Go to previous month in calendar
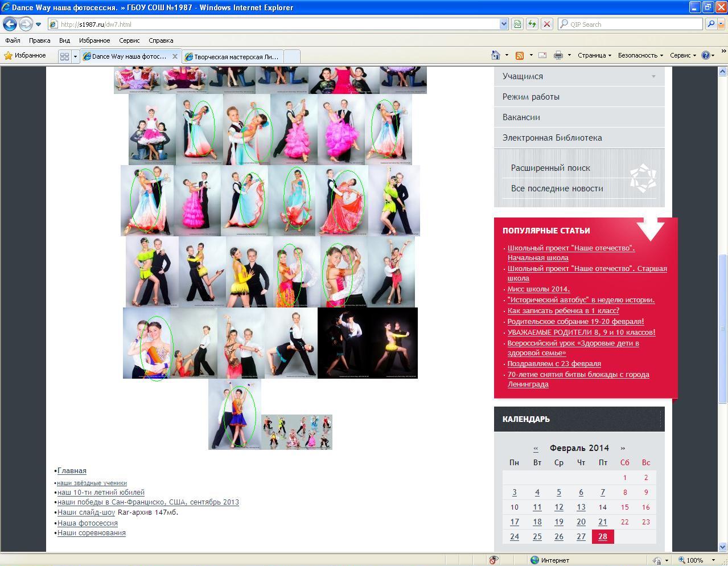This screenshot has width=728, height=566. point(536,448)
